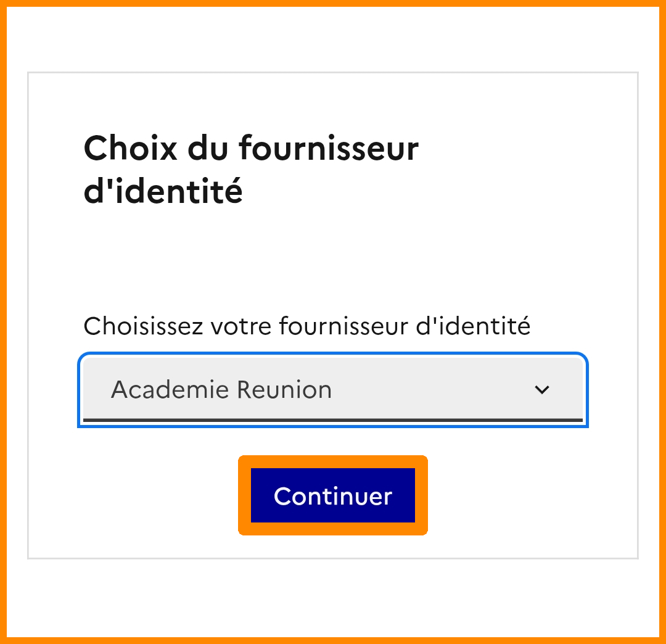Viewport: 666px width, 644px height.
Task: Click the downward arrow beside Academie Reunion
Action: click(542, 390)
